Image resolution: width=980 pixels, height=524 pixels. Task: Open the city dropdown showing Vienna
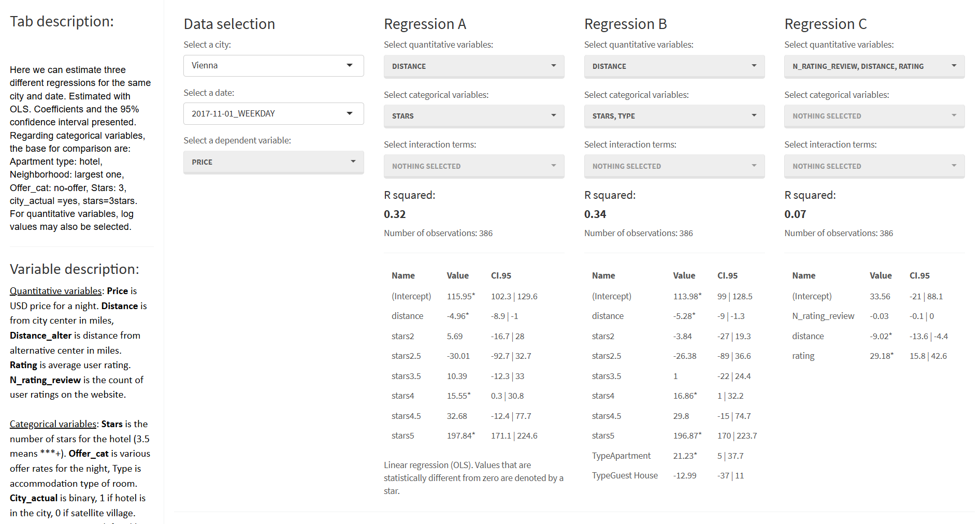(x=273, y=66)
